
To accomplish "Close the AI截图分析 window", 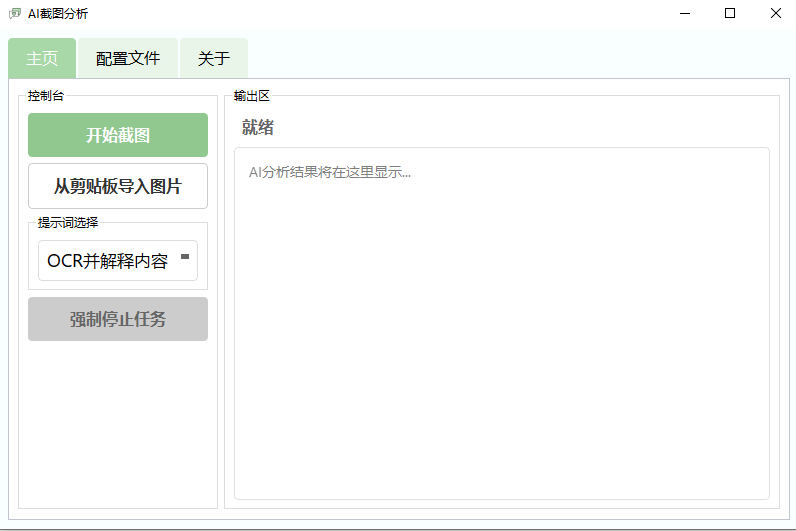I will click(775, 14).
